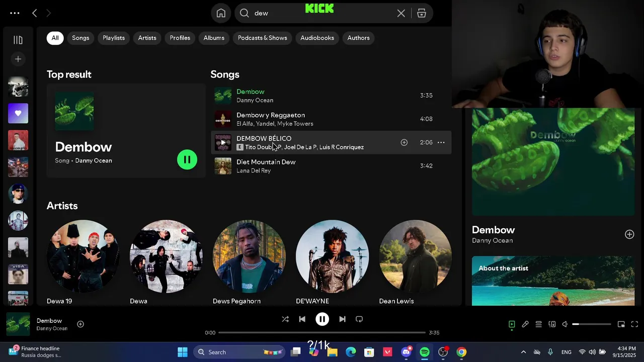The image size is (644, 362).
Task: Pause the Dembow top result
Action: (187, 160)
